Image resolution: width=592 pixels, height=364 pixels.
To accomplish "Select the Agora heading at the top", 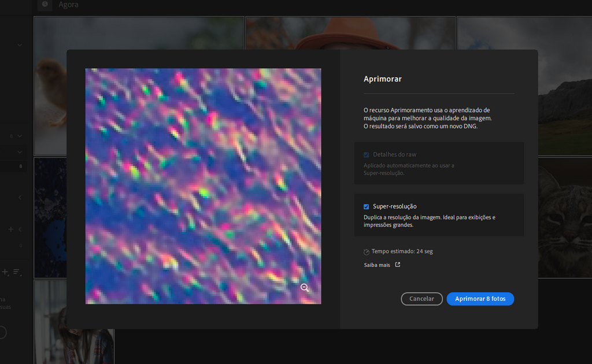I will [68, 5].
